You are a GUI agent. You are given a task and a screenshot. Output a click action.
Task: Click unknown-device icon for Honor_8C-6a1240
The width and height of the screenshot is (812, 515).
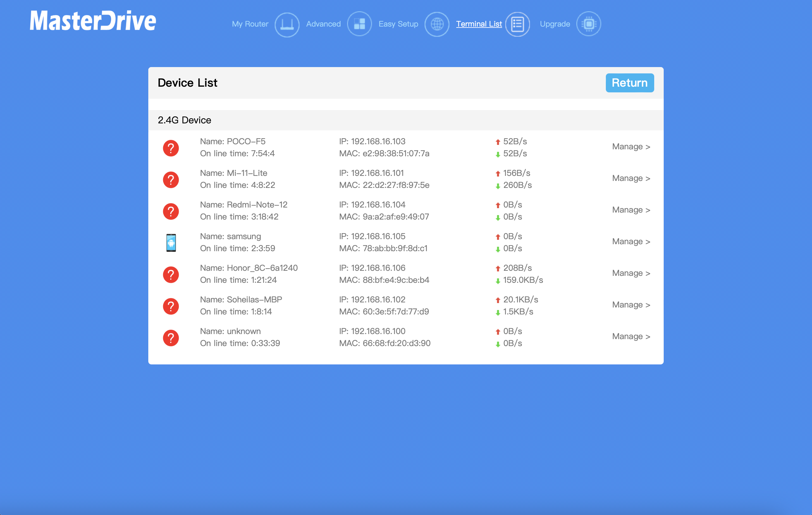(171, 275)
